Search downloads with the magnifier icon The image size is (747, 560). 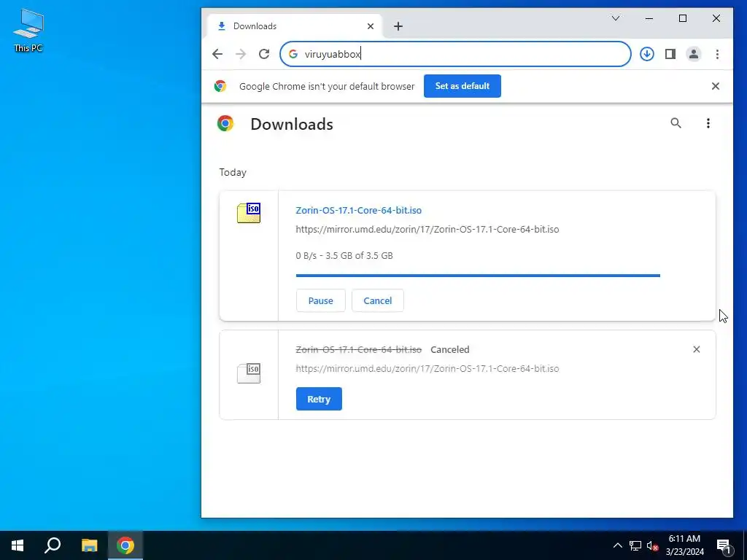tap(676, 123)
